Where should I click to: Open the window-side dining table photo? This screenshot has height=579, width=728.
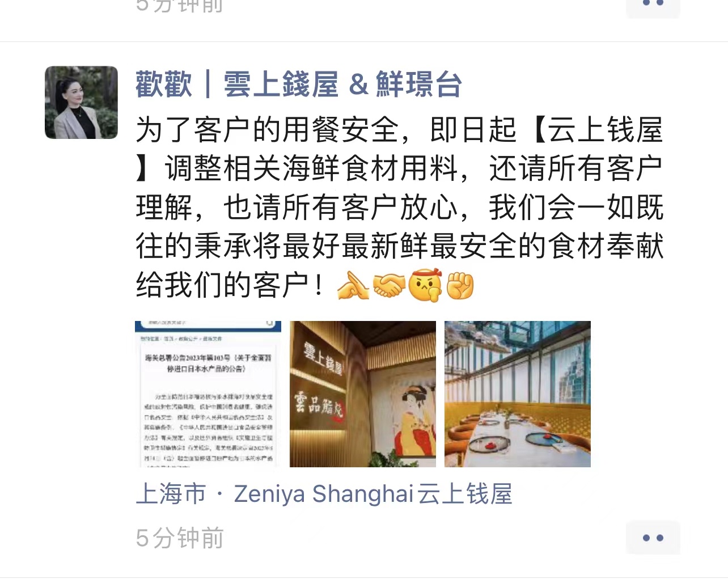click(518, 394)
